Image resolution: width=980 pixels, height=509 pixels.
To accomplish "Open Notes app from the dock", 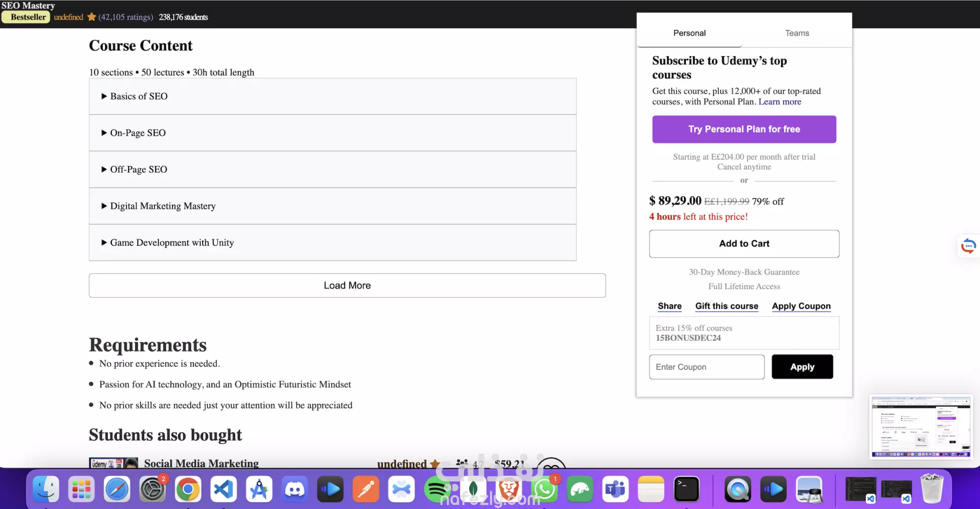I will point(651,489).
